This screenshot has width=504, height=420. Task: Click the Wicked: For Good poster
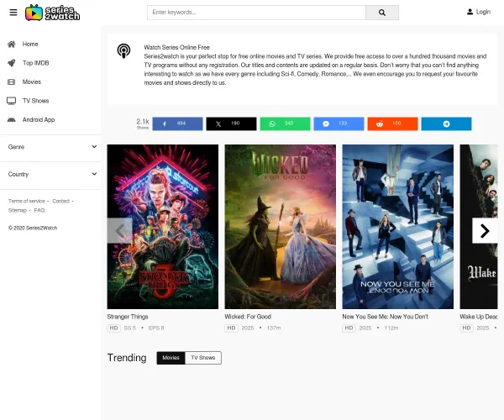(280, 227)
